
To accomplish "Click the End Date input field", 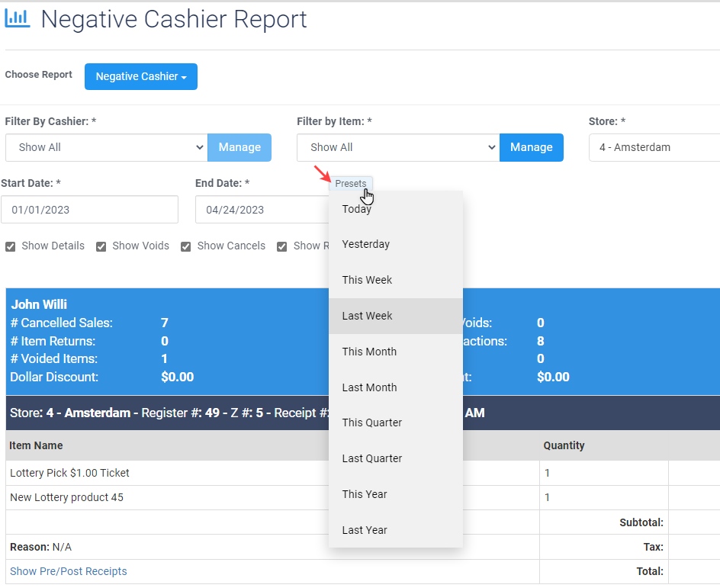I will [x=262, y=210].
